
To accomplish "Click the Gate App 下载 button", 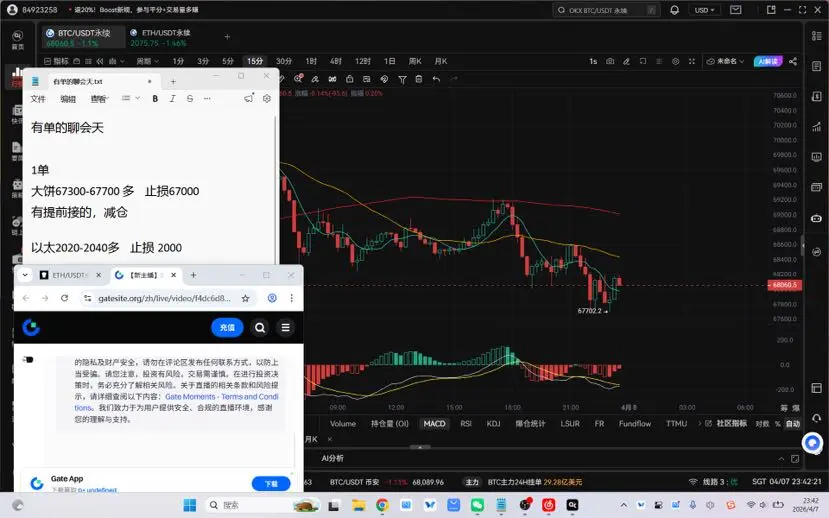I will (271, 484).
